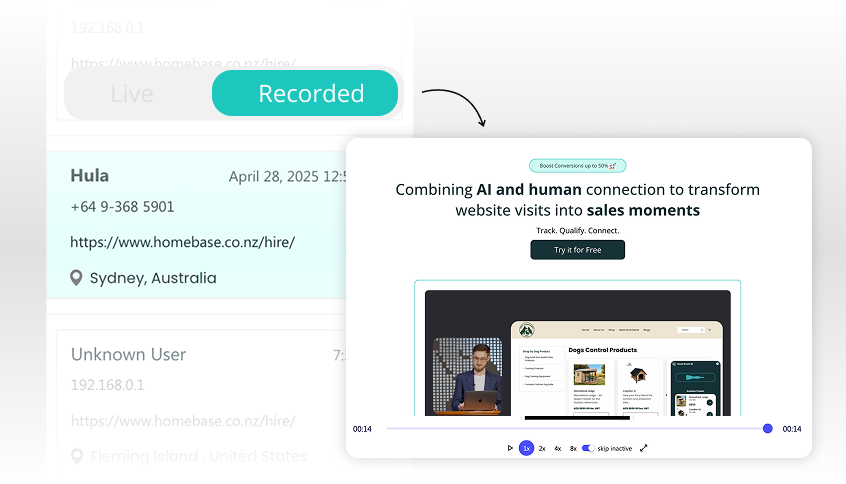Screen dimensions: 846x484
Task: Set playback speed to 1x
Action: [526, 448]
